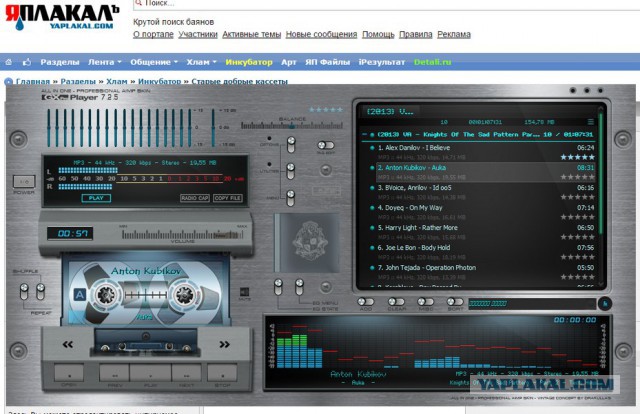
Task: Open the iРезультат nav item
Action: (382, 62)
